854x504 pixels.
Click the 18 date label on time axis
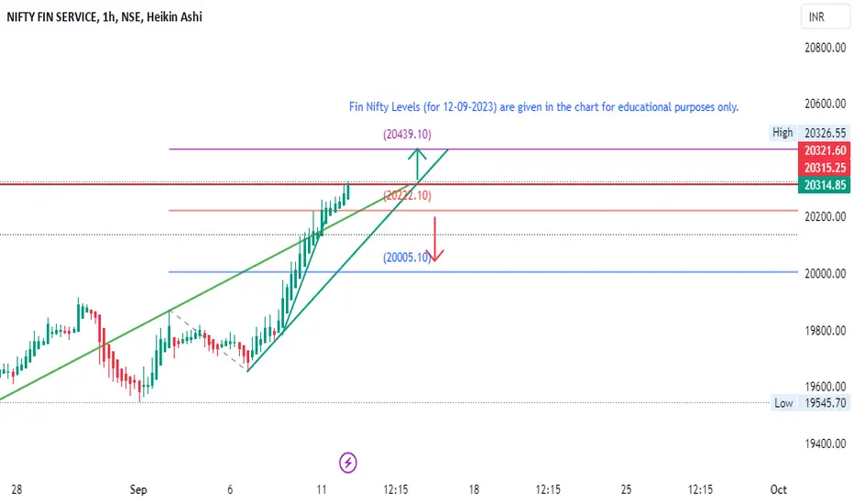[474, 489]
